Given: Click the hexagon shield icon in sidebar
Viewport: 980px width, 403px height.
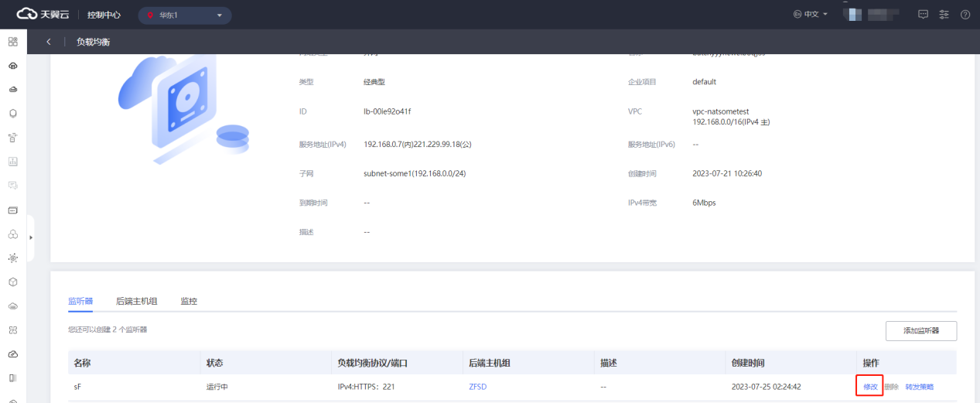Looking at the screenshot, I should coord(13,114).
